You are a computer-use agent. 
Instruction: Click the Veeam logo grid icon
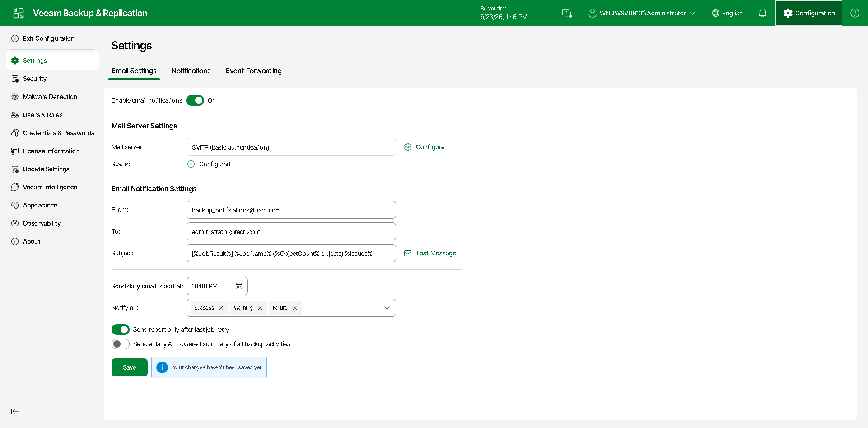coord(19,13)
